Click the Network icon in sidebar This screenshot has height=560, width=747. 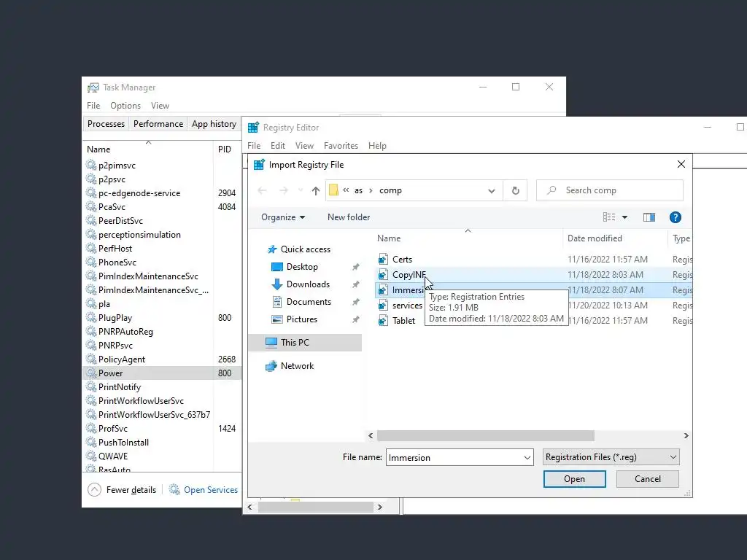(271, 366)
